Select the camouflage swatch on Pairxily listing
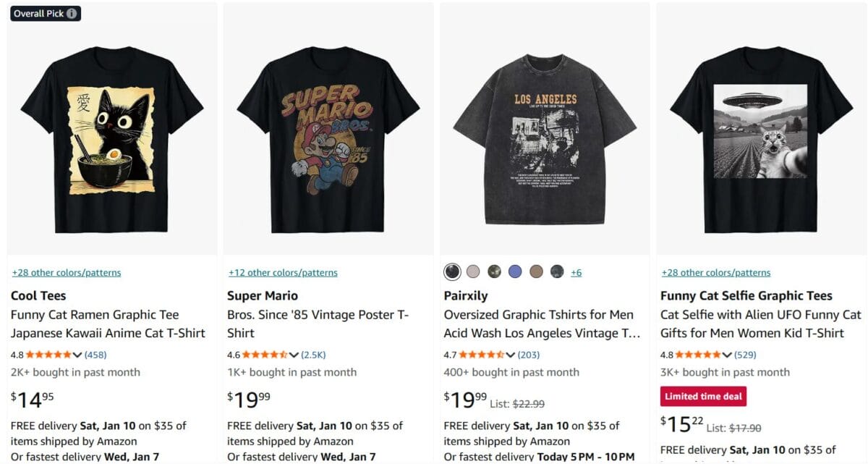The width and height of the screenshot is (868, 464). click(495, 271)
